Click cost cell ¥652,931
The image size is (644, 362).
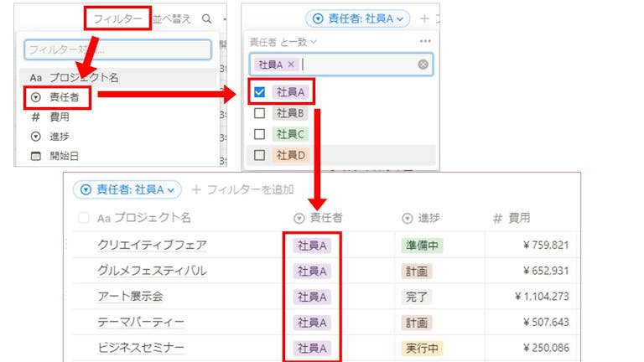click(x=546, y=271)
